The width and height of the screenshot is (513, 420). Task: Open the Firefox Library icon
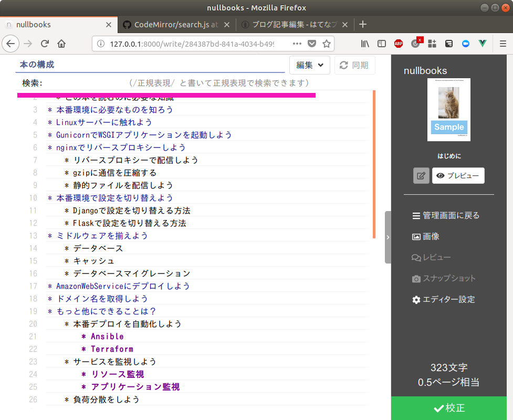click(x=365, y=44)
